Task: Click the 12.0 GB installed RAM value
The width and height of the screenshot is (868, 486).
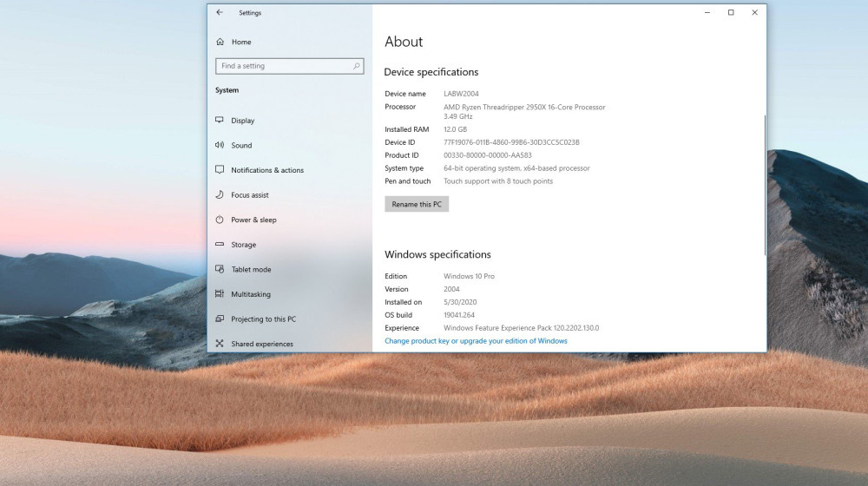Action: 455,129
